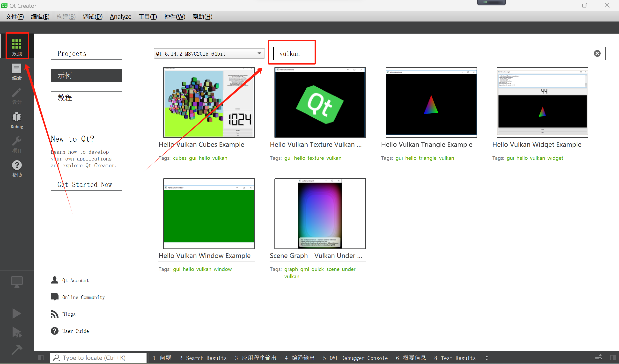This screenshot has width=619, height=364.
Task: Open the 工具(T) menu
Action: coord(147,16)
